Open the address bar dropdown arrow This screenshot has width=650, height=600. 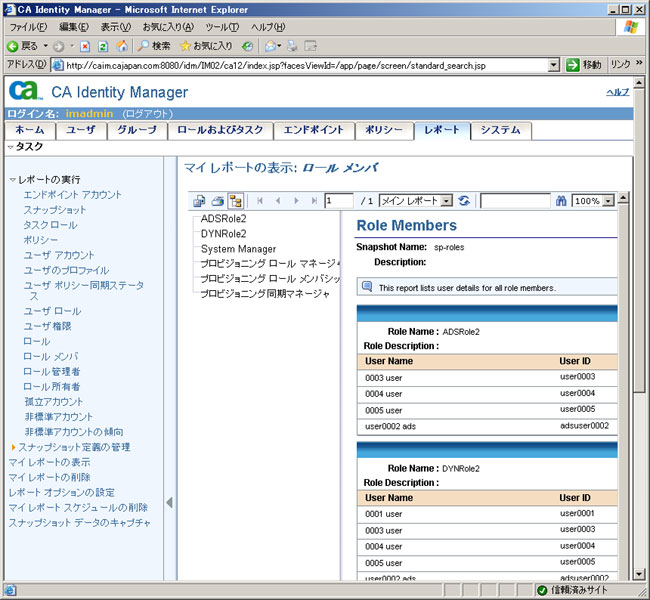click(x=553, y=65)
